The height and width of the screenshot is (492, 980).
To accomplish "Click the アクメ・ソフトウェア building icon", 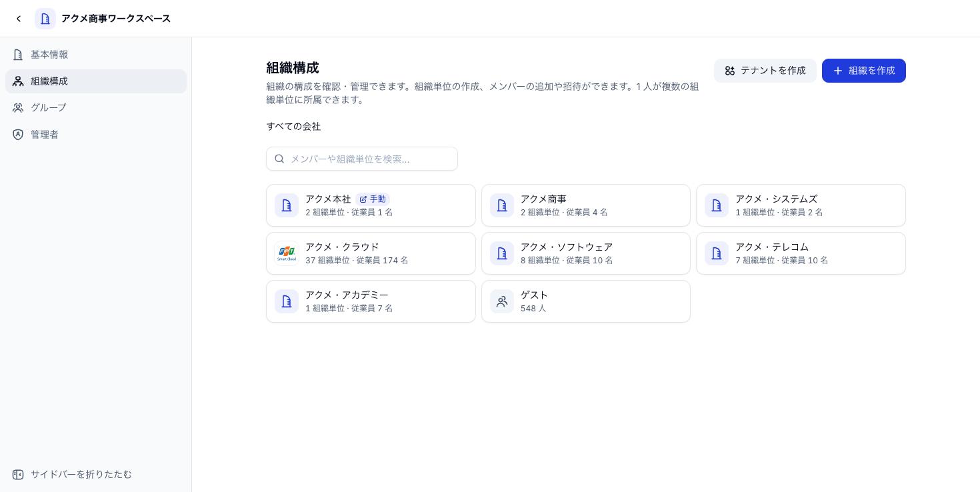I will coord(502,253).
